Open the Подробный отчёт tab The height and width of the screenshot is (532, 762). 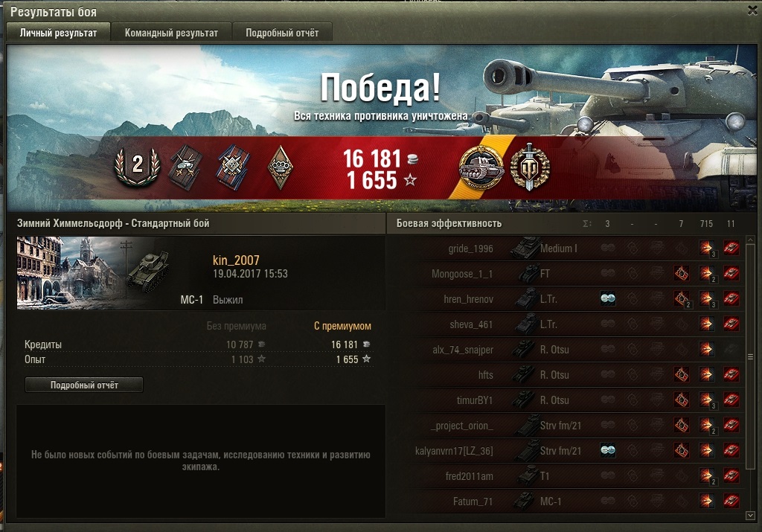(282, 33)
